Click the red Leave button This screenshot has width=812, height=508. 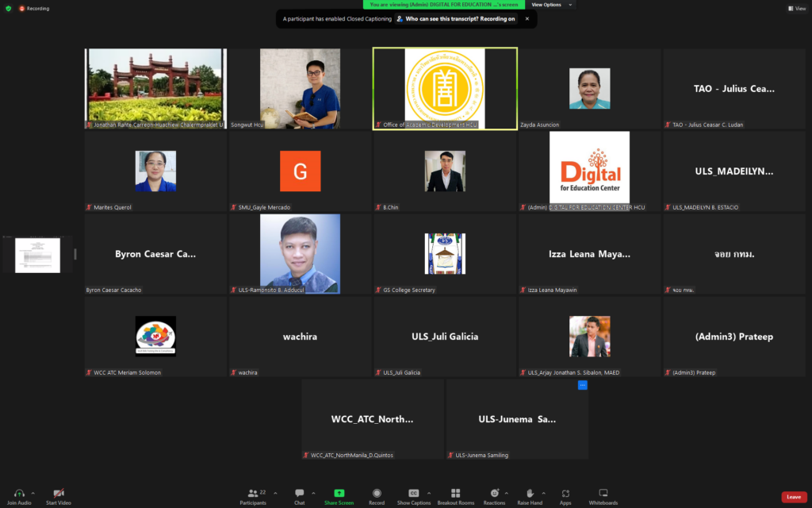point(794,497)
